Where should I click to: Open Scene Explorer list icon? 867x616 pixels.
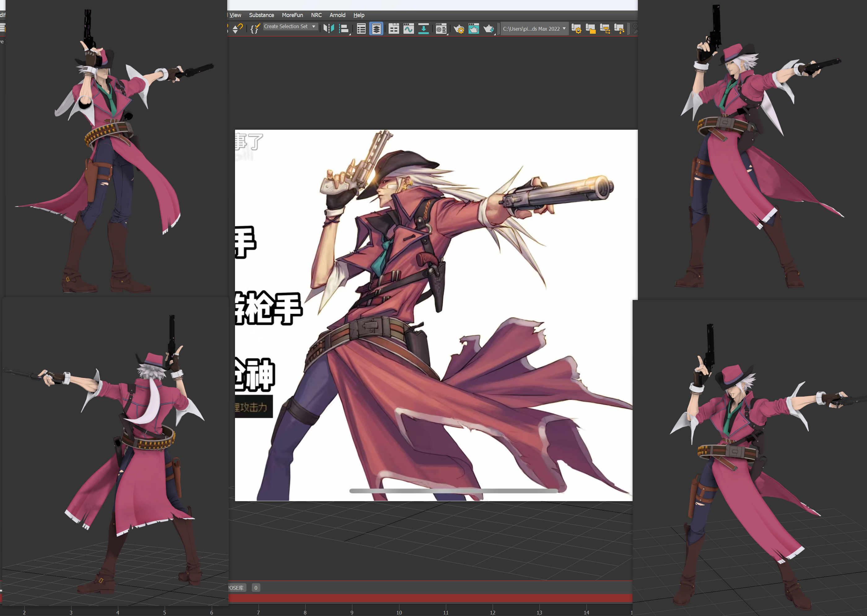point(361,29)
